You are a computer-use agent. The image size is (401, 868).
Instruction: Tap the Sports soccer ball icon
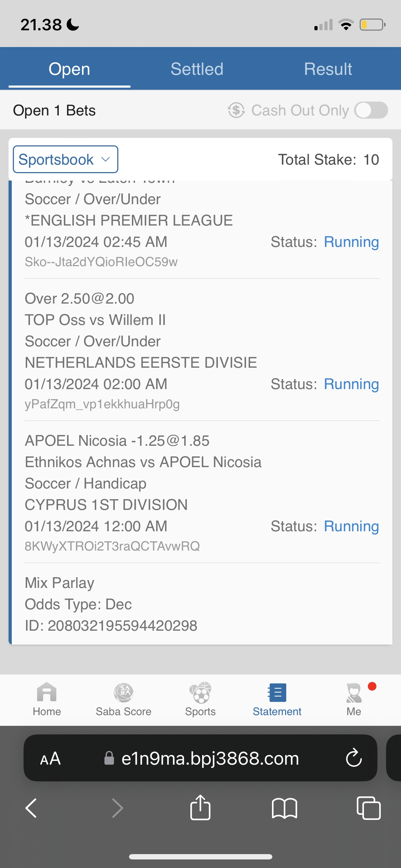tap(200, 692)
